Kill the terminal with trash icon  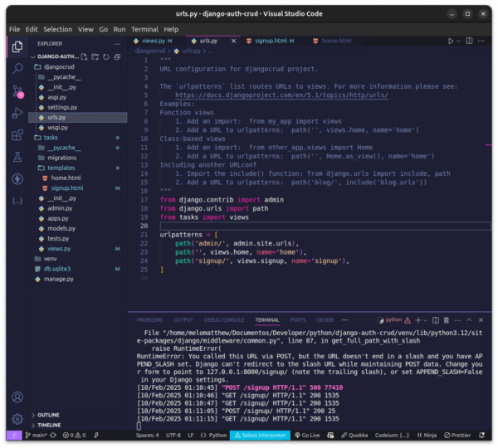[x=447, y=320]
